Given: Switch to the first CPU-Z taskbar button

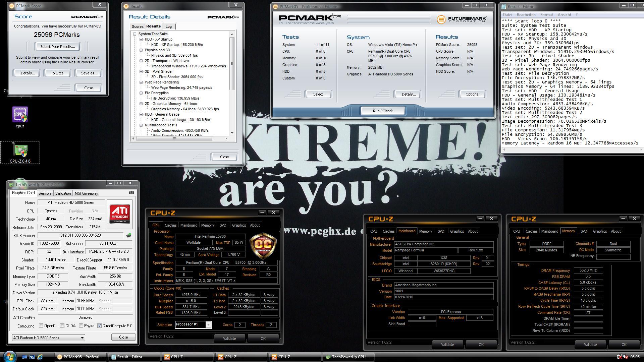Looking at the screenshot, I should coord(187,357).
